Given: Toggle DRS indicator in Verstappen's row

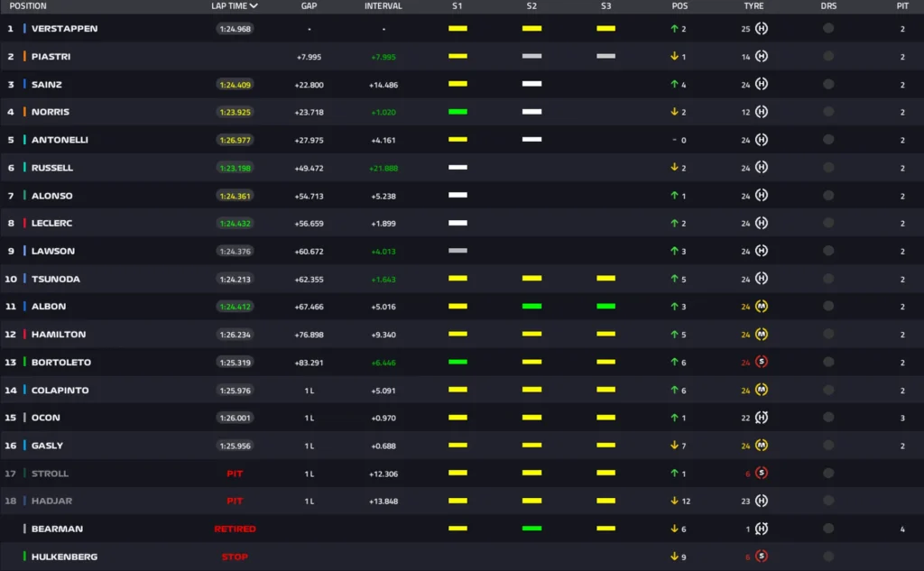Looking at the screenshot, I should (x=828, y=29).
